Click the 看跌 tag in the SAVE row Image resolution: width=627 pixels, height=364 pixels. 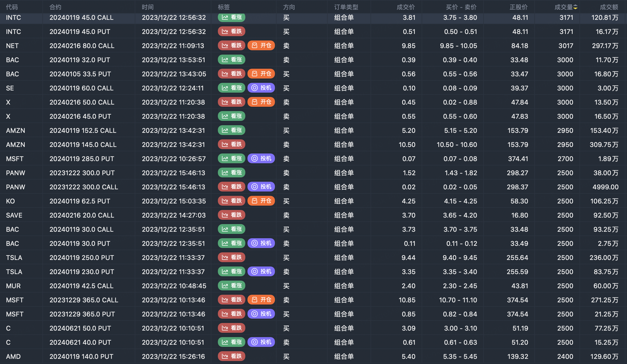[231, 215]
